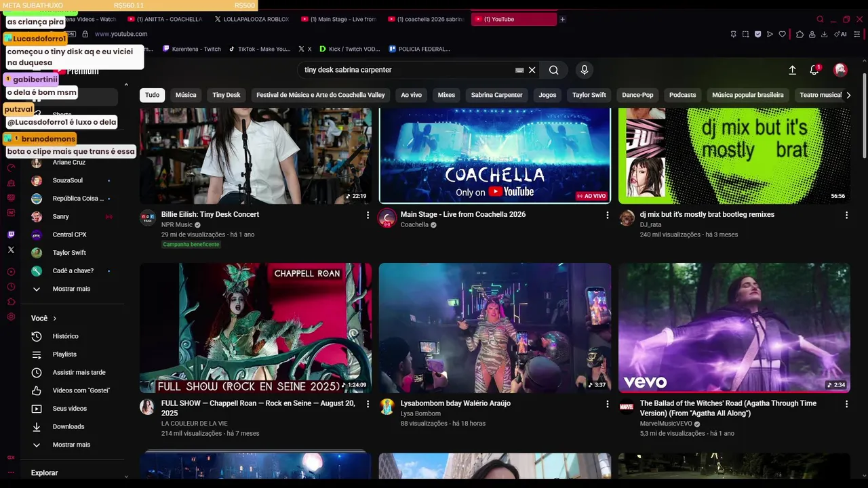The image size is (868, 488).
Task: Select the Dance-Pop filter chip
Action: pos(637,95)
